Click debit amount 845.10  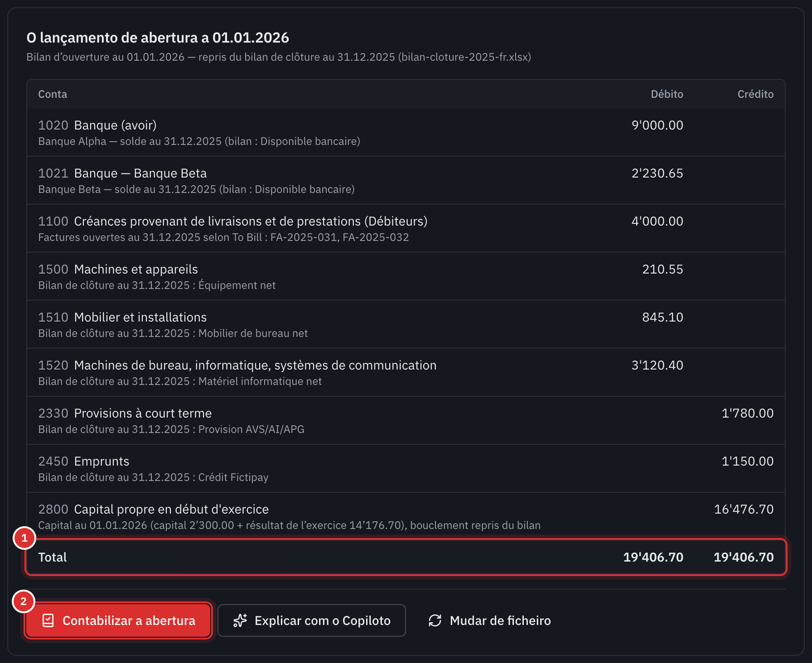662,317
